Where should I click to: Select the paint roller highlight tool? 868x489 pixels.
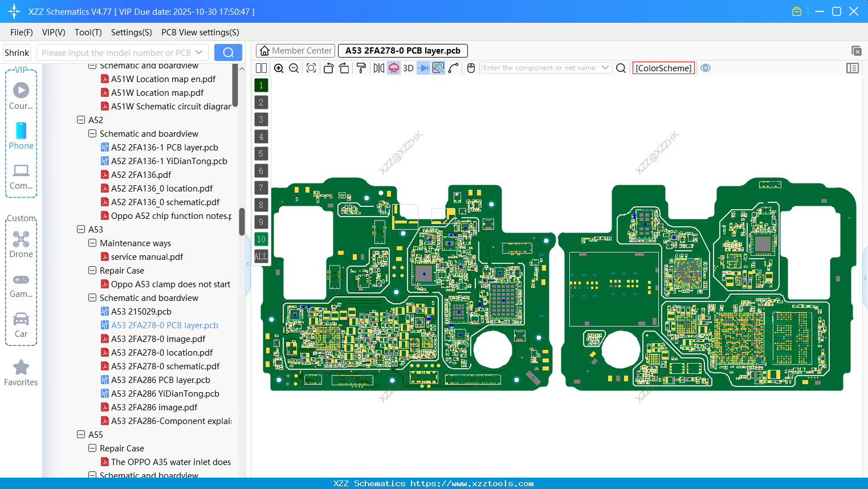361,68
